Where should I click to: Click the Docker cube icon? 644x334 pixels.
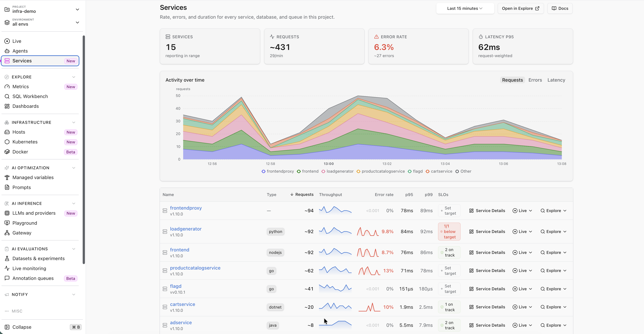[x=7, y=152]
